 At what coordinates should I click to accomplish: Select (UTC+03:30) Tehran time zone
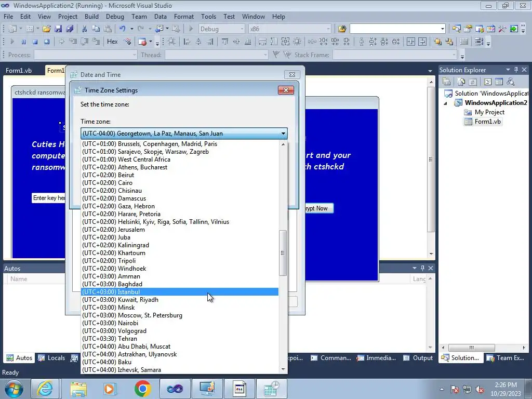pos(179,339)
